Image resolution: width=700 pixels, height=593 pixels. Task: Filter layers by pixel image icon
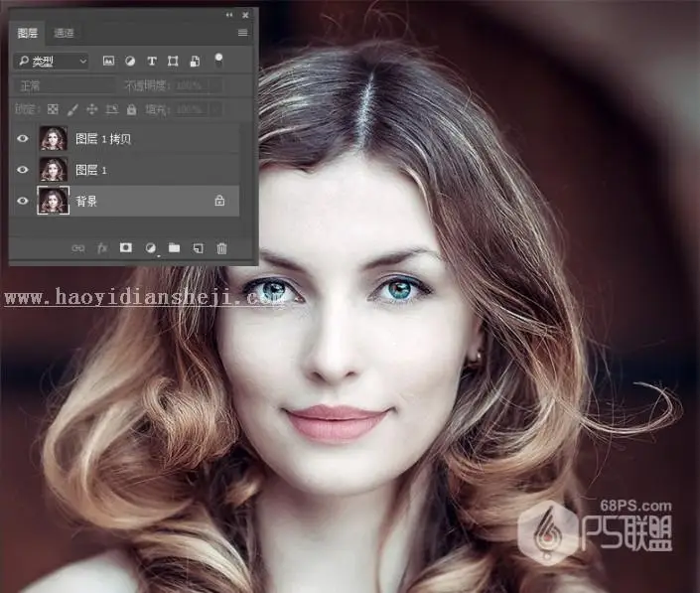(x=108, y=62)
